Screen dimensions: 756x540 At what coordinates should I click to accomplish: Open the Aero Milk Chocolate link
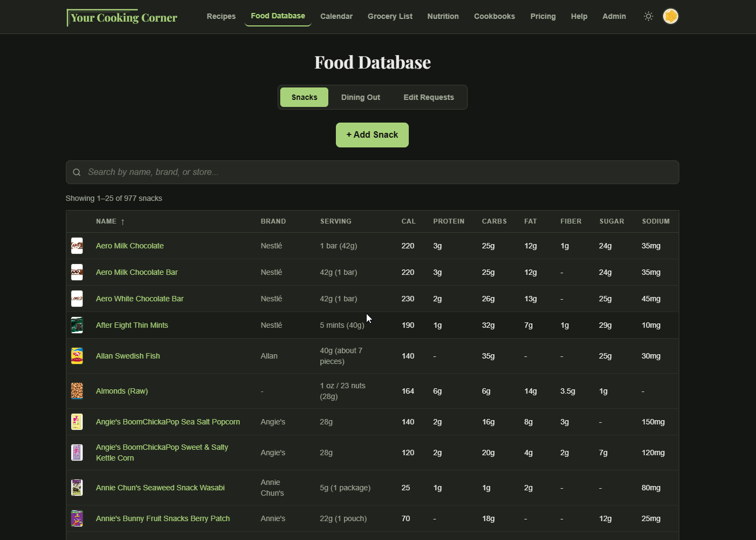[x=130, y=246]
